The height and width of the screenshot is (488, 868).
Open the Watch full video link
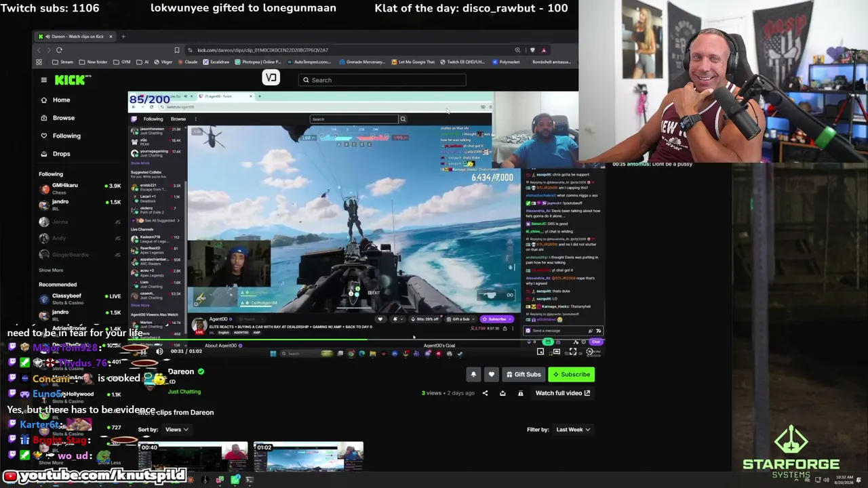click(563, 393)
